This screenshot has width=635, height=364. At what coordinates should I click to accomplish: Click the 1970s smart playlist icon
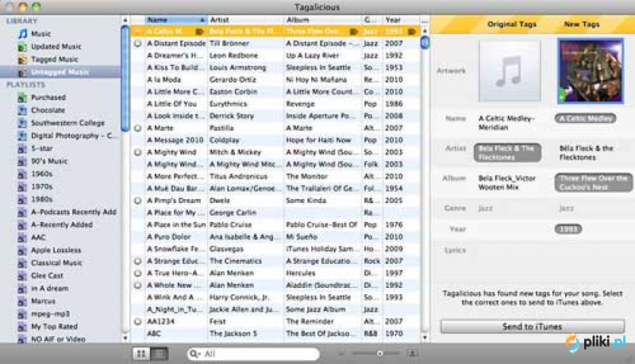(23, 186)
